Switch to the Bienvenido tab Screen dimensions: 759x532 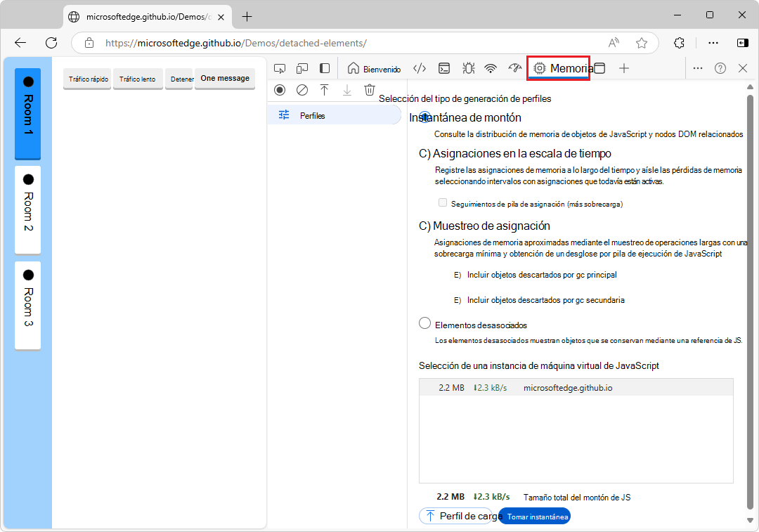click(375, 69)
